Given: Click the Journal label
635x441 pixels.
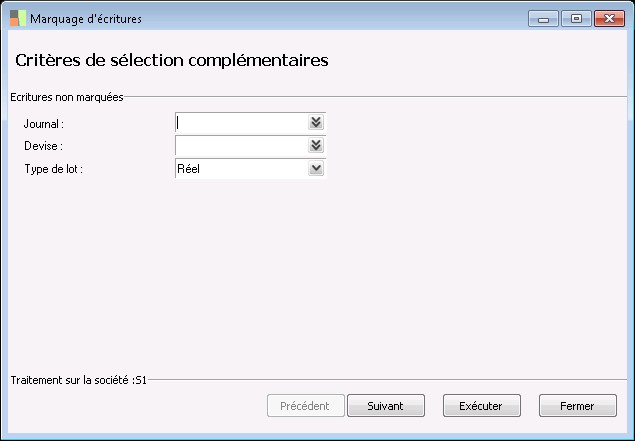Looking at the screenshot, I should click(x=44, y=124).
